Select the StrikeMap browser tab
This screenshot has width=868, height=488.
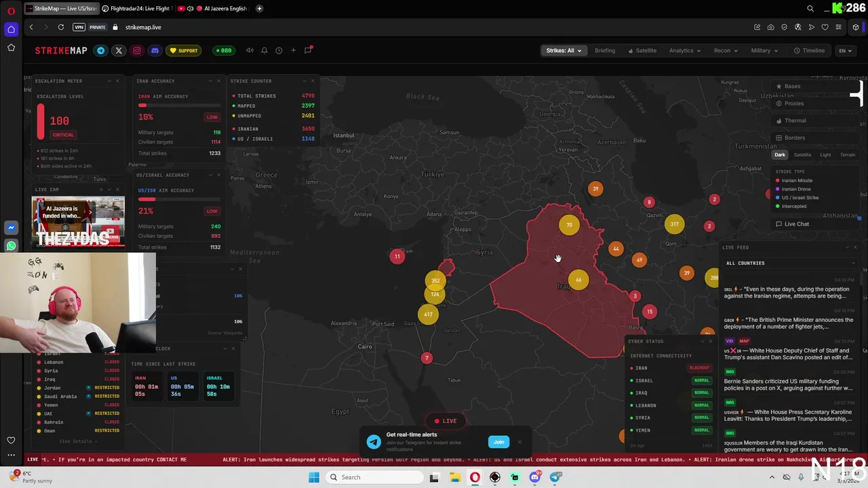click(60, 9)
